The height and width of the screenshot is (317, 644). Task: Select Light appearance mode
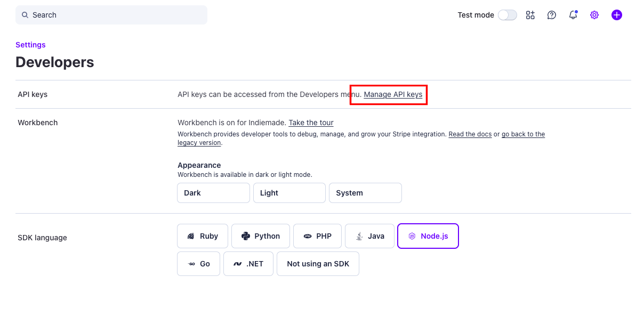click(x=289, y=192)
